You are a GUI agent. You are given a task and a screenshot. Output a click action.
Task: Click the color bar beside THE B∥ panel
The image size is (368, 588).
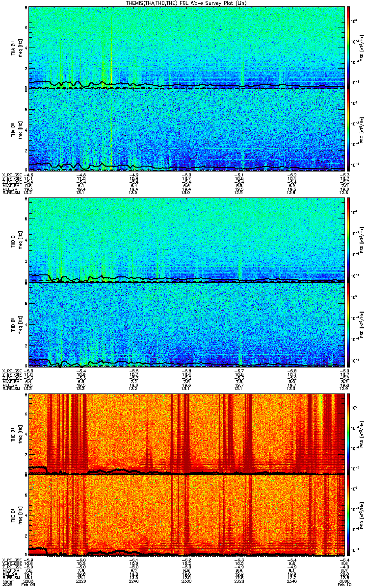point(349,516)
